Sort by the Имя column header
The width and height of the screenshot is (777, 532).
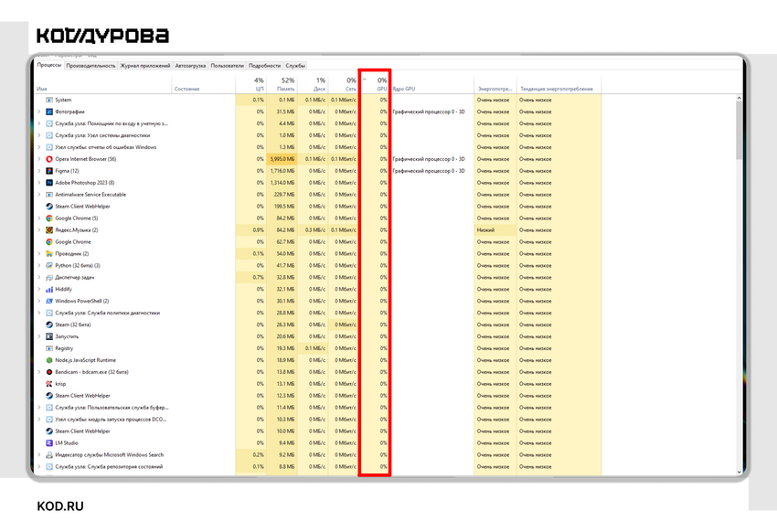click(x=103, y=84)
